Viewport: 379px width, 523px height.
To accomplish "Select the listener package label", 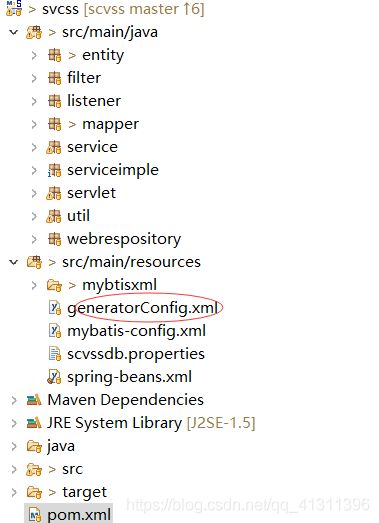I will click(x=94, y=101).
